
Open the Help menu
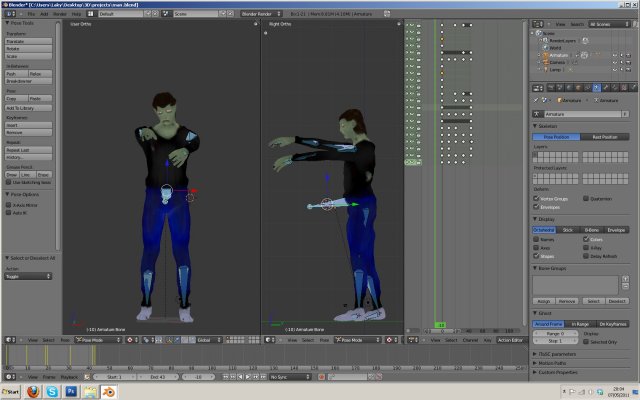tap(76, 14)
